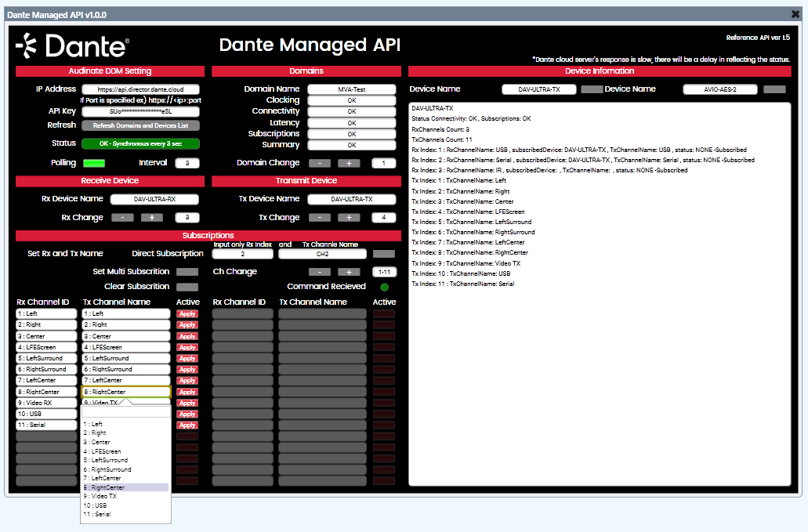The image size is (808, 532).
Task: Apply subscription for Rx channel 4 : LFEScreen
Action: point(187,347)
